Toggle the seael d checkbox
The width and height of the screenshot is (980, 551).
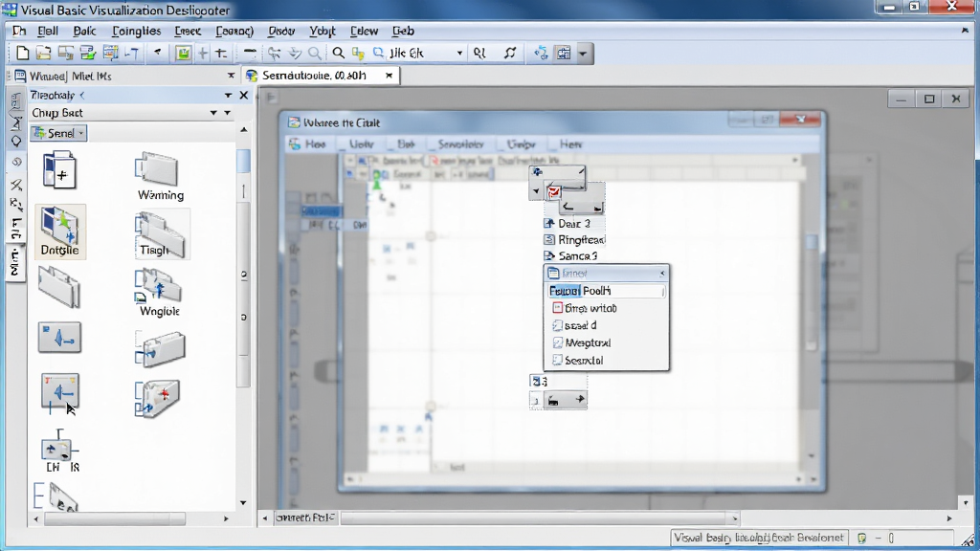(x=558, y=325)
